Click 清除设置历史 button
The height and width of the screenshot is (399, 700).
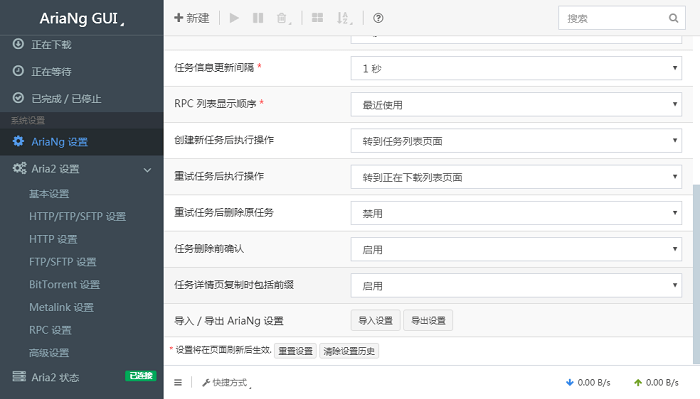349,351
